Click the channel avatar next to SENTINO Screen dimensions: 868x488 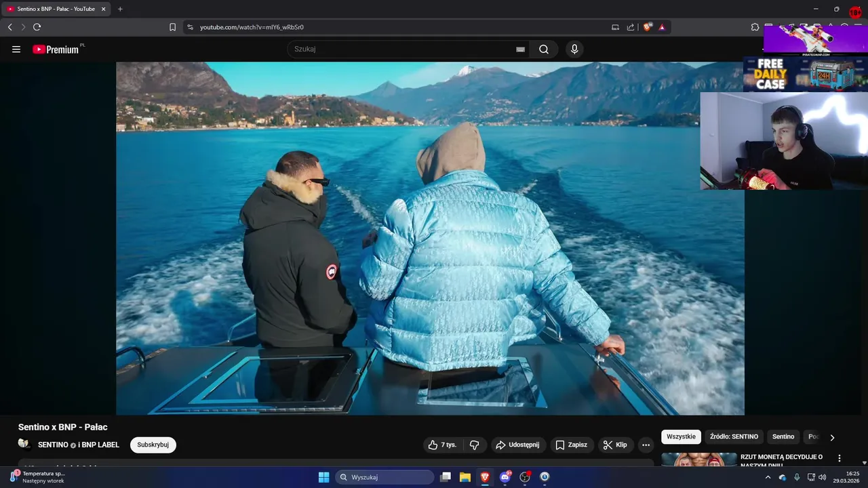pos(24,444)
